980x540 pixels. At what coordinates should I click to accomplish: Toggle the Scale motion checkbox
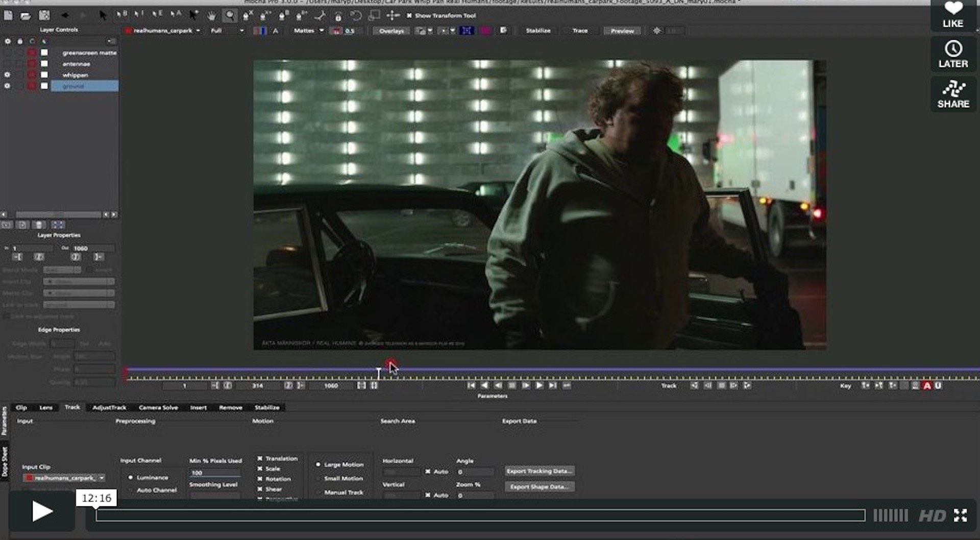pos(260,469)
